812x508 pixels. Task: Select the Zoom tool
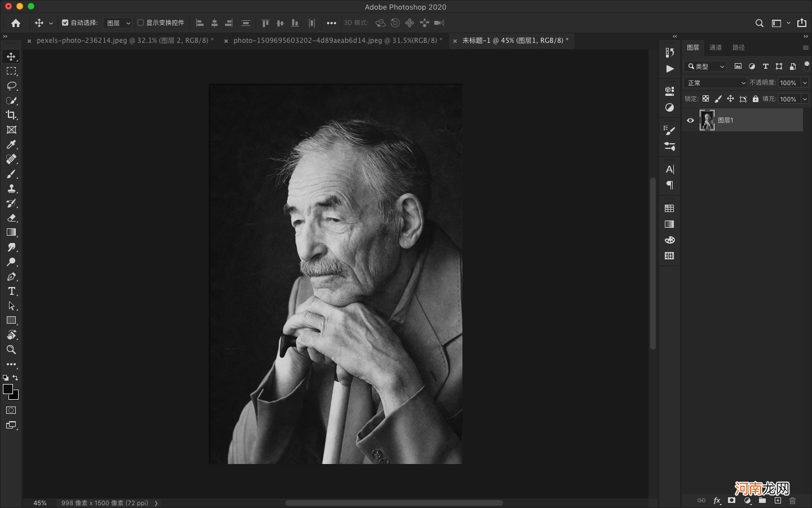(x=11, y=350)
